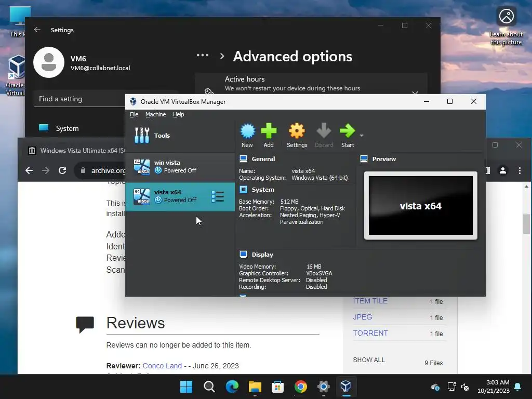Open notifications bell in taskbar
Viewport: 532px width, 399px height.
tap(518, 387)
